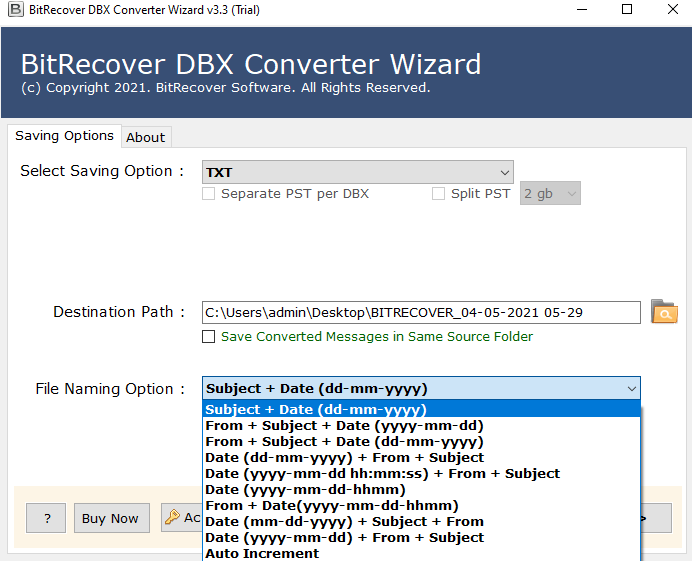Select From + Subject + Date (dd-mm-yyyy)
Viewport: 692px width, 561px height.
tap(421, 441)
